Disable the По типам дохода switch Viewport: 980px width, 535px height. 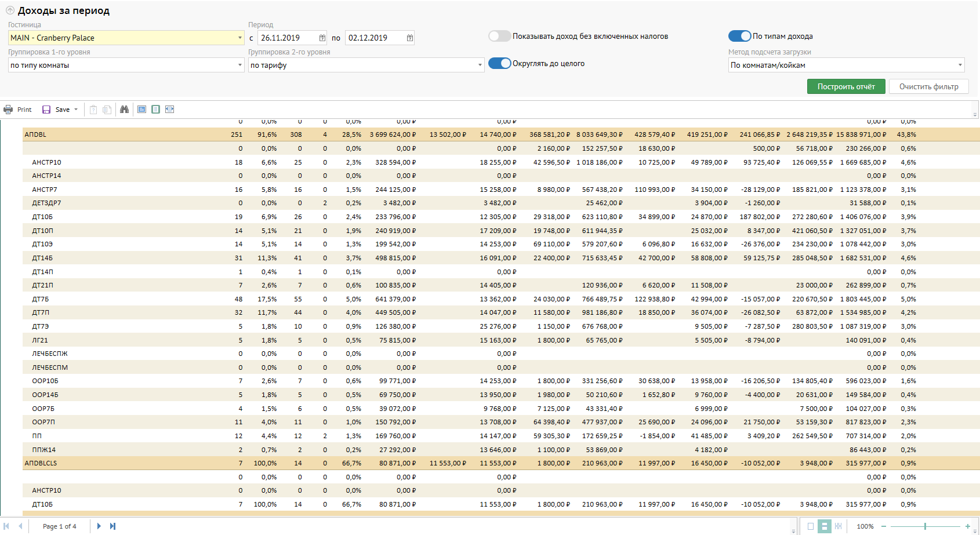[739, 36]
